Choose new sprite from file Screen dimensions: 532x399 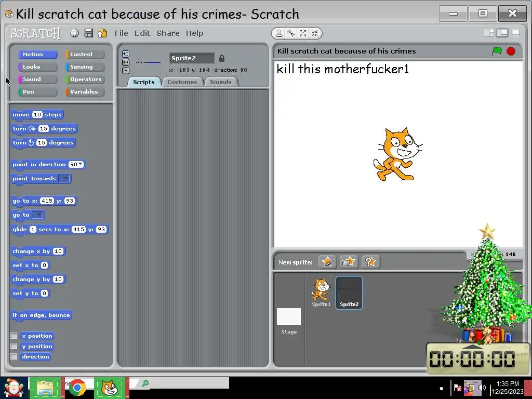coord(349,262)
